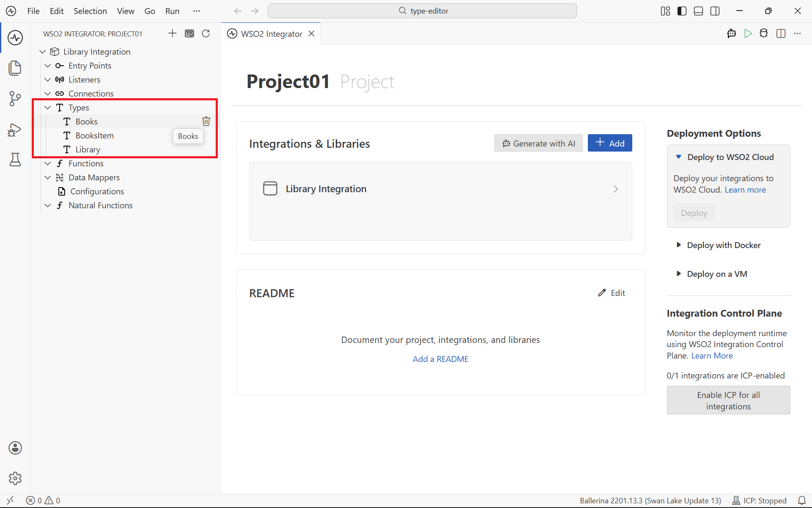Open the WSO2 Integrator activity bar icon
The height and width of the screenshot is (508, 812).
(15, 38)
